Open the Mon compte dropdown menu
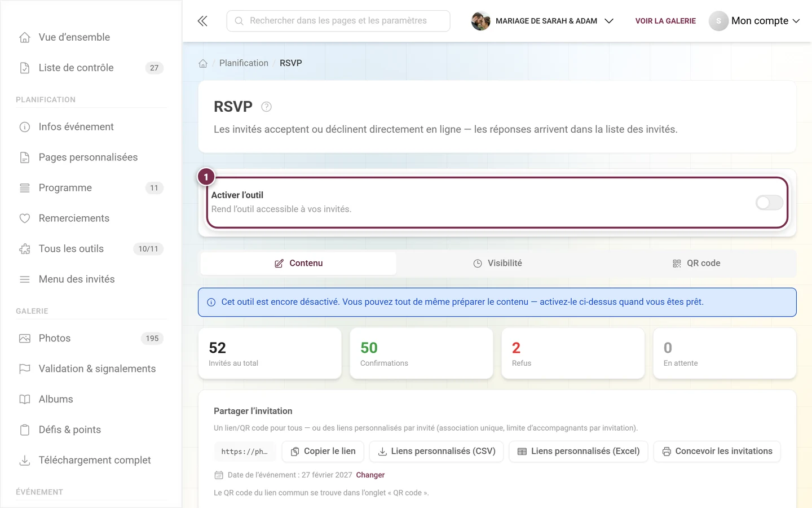The height and width of the screenshot is (508, 812). [x=754, y=21]
